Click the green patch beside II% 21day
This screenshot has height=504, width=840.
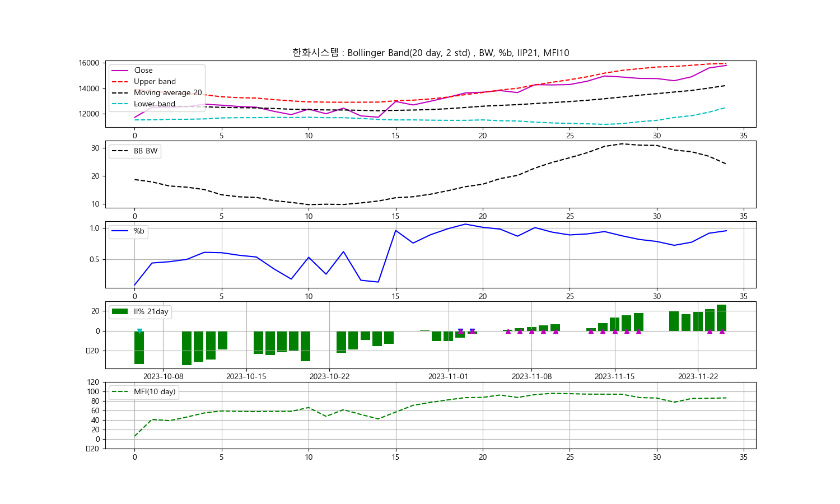(x=120, y=311)
